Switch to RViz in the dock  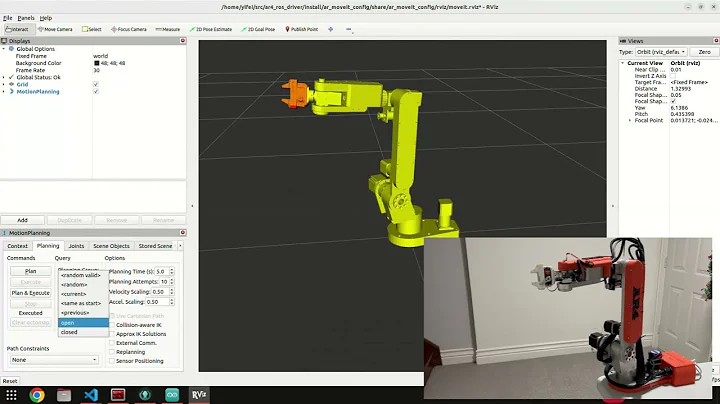pos(199,395)
